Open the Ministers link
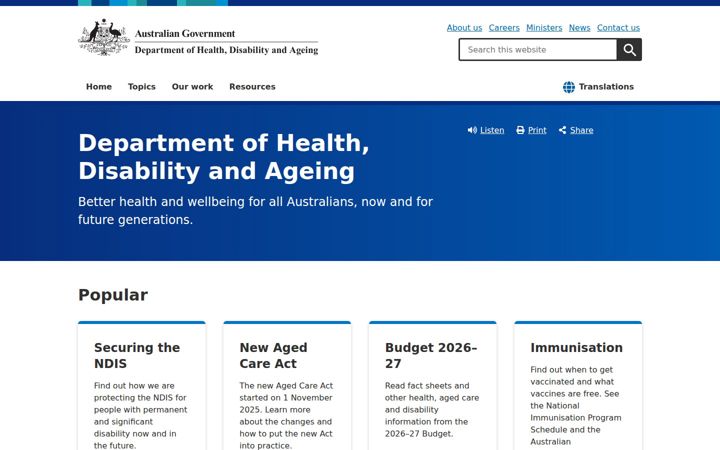 pyautogui.click(x=544, y=28)
